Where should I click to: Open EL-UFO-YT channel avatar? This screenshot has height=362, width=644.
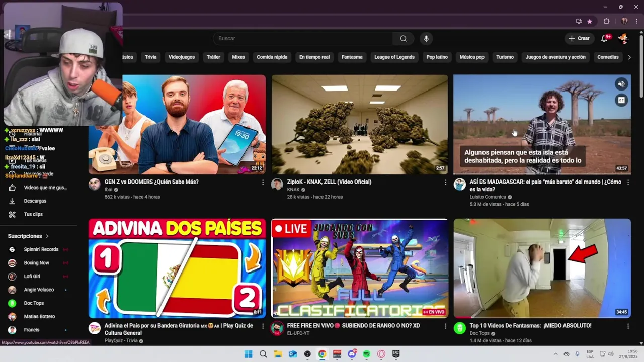(x=277, y=328)
